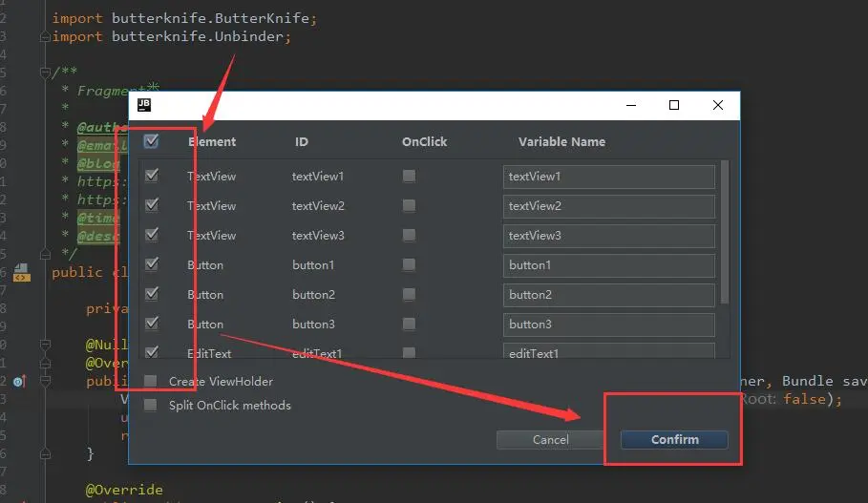
Task: Click the 'false' keyword in the editor
Action: pos(804,399)
